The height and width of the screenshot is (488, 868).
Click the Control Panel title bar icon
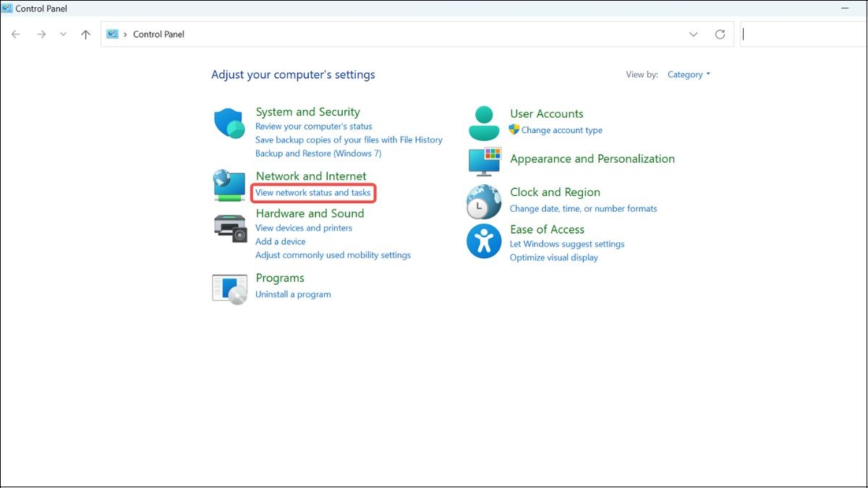pos(7,9)
